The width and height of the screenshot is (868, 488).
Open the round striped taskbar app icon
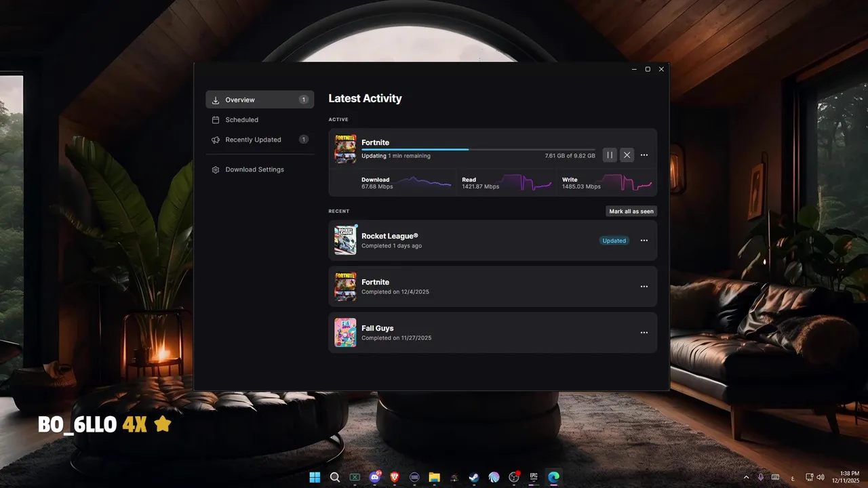click(414, 477)
